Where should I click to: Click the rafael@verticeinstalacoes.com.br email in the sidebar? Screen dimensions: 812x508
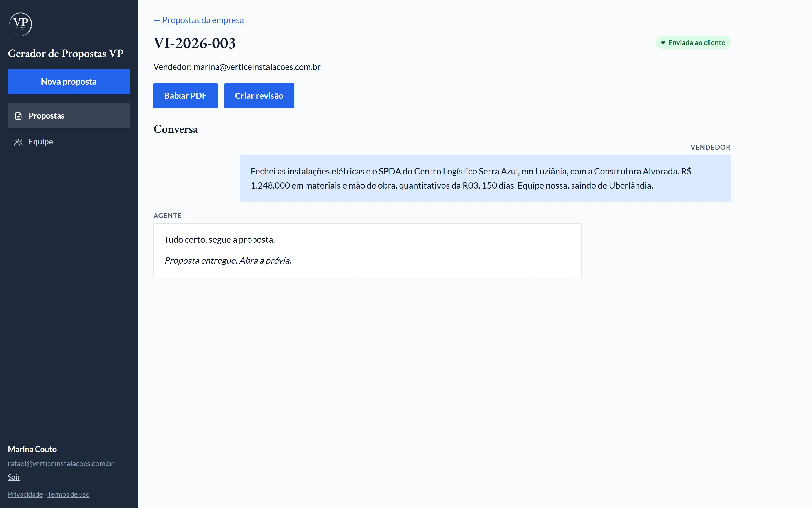(61, 463)
